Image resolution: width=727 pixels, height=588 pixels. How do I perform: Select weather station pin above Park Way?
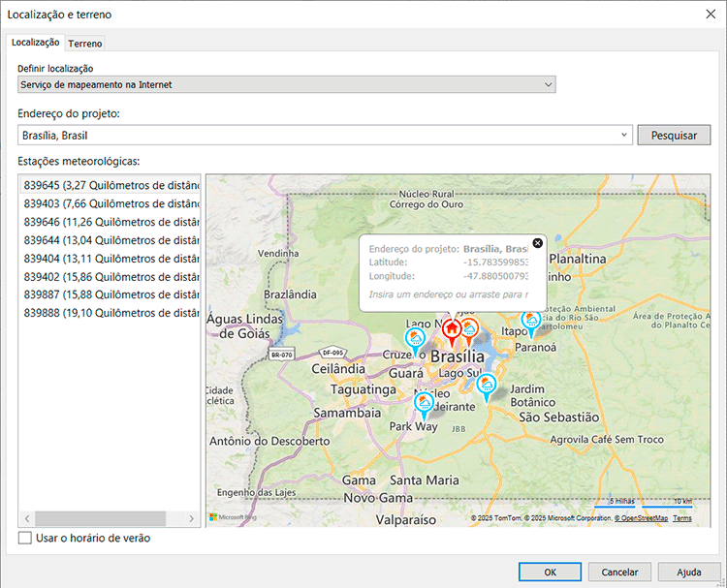coord(425,402)
